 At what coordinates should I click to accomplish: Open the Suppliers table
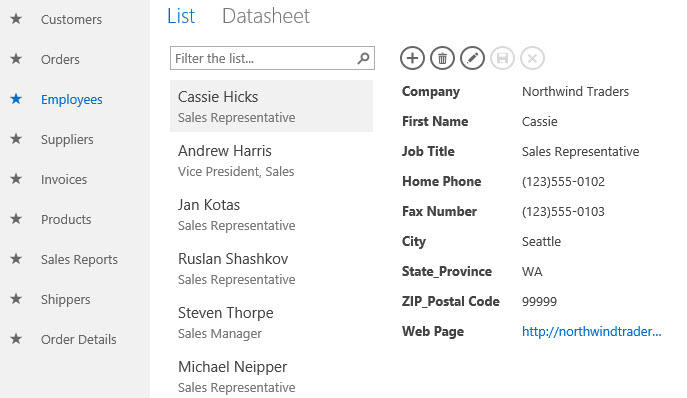[x=67, y=140]
